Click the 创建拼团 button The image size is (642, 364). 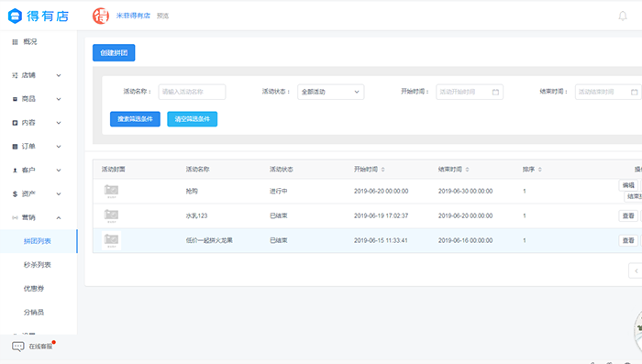(114, 53)
